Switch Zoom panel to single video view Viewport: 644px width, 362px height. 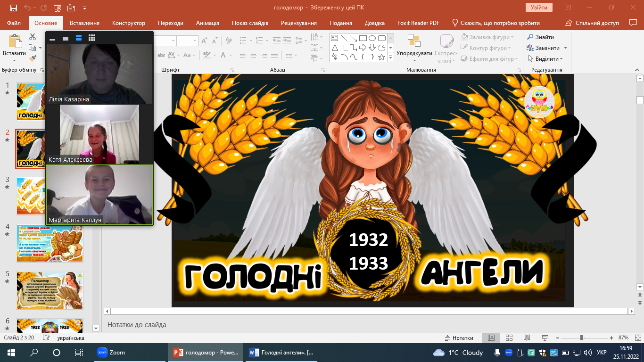(x=66, y=38)
